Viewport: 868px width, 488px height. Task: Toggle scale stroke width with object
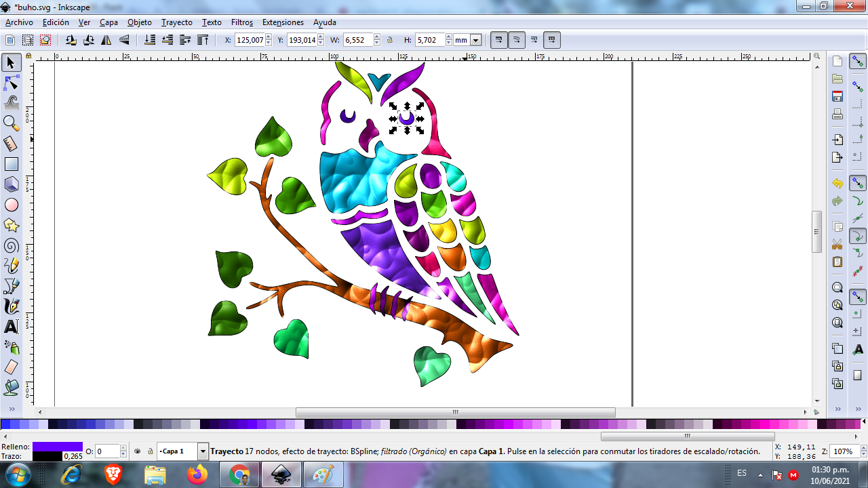coord(498,40)
